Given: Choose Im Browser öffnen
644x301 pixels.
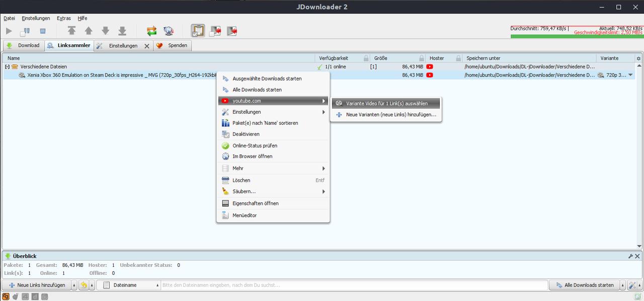Looking at the screenshot, I should point(273,157).
